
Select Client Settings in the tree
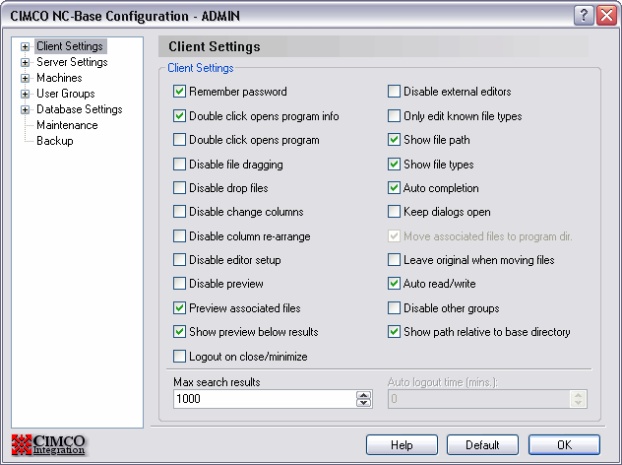[70, 46]
